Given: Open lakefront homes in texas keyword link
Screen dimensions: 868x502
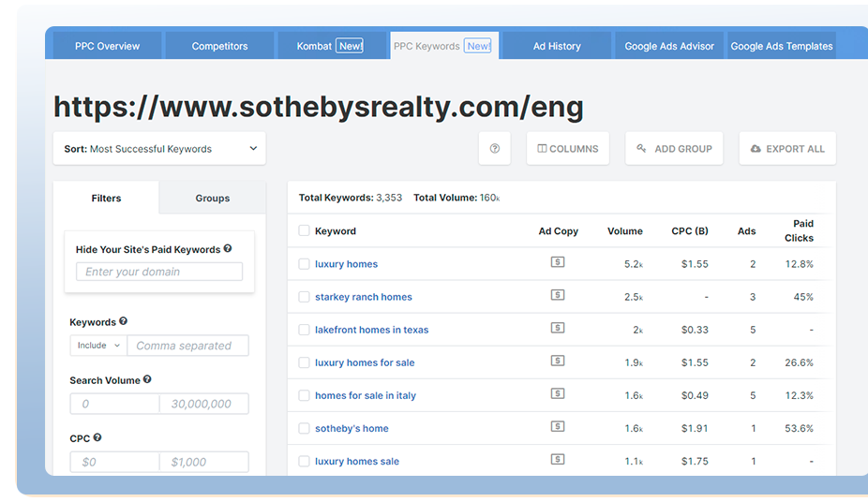Looking at the screenshot, I should (372, 330).
